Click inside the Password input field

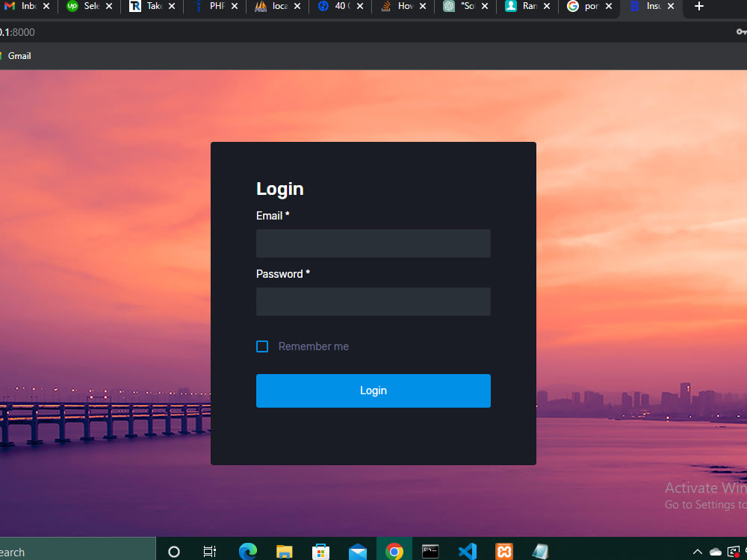pyautogui.click(x=373, y=301)
